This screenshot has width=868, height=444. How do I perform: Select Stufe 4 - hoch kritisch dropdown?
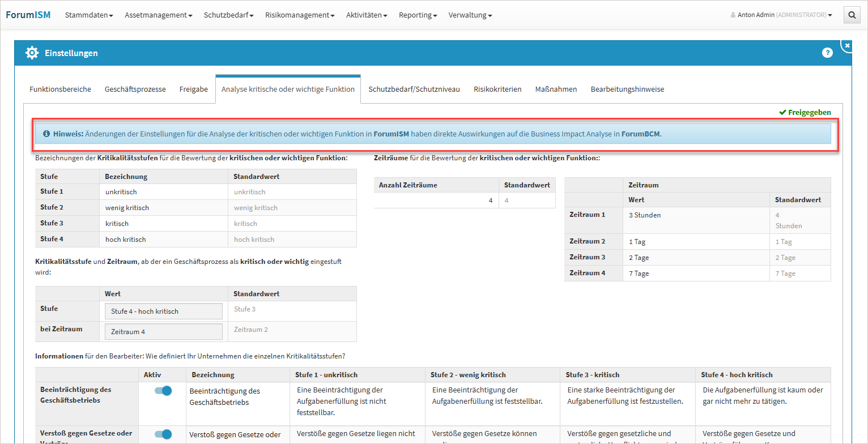tap(163, 311)
